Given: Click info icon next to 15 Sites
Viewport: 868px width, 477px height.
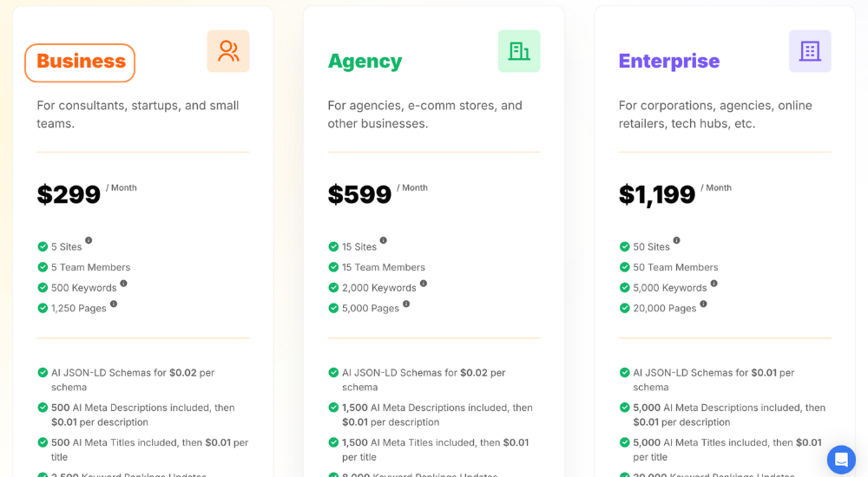Looking at the screenshot, I should click(x=383, y=240).
